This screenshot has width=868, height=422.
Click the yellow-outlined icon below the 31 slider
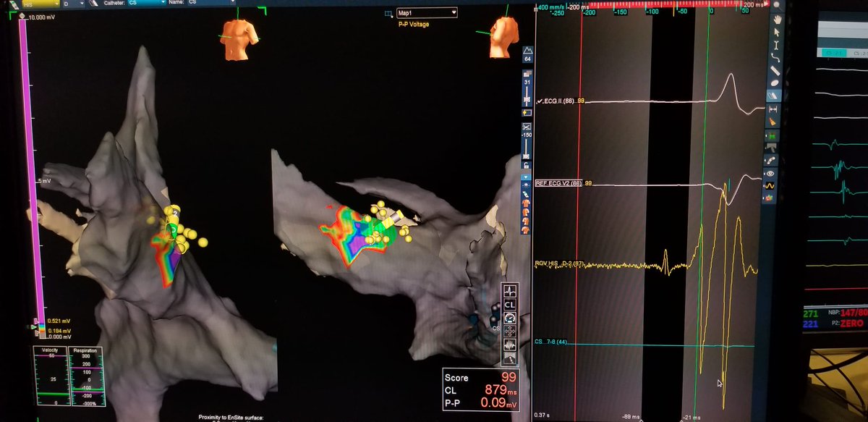(x=527, y=112)
